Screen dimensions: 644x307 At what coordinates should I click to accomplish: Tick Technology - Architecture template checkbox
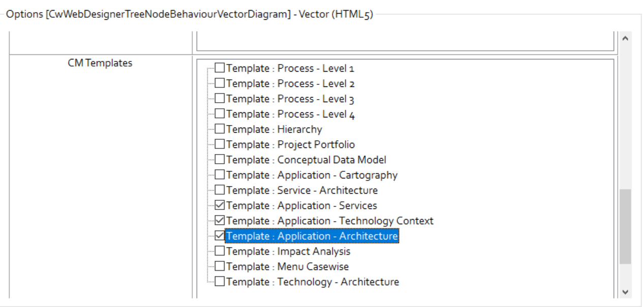click(x=220, y=282)
